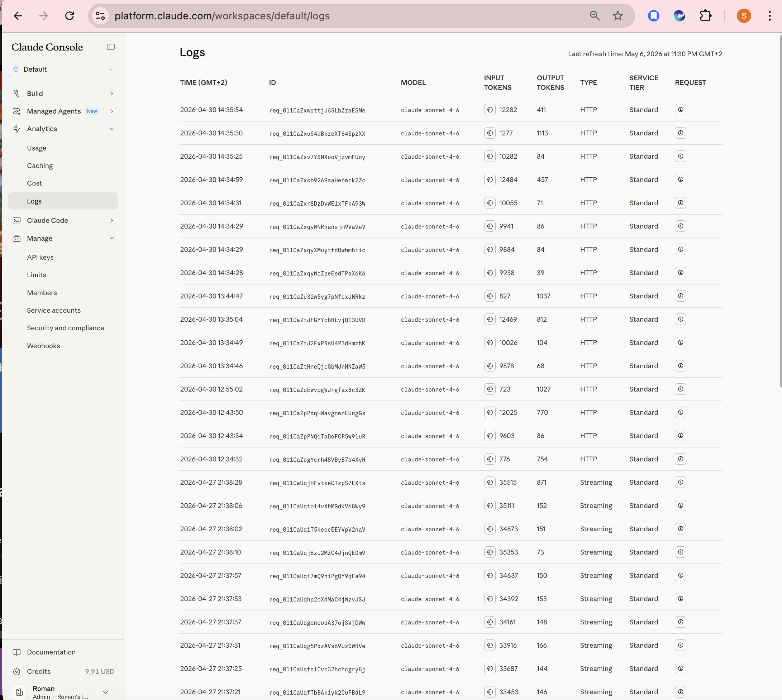Collapse the Analytics section

click(63, 129)
